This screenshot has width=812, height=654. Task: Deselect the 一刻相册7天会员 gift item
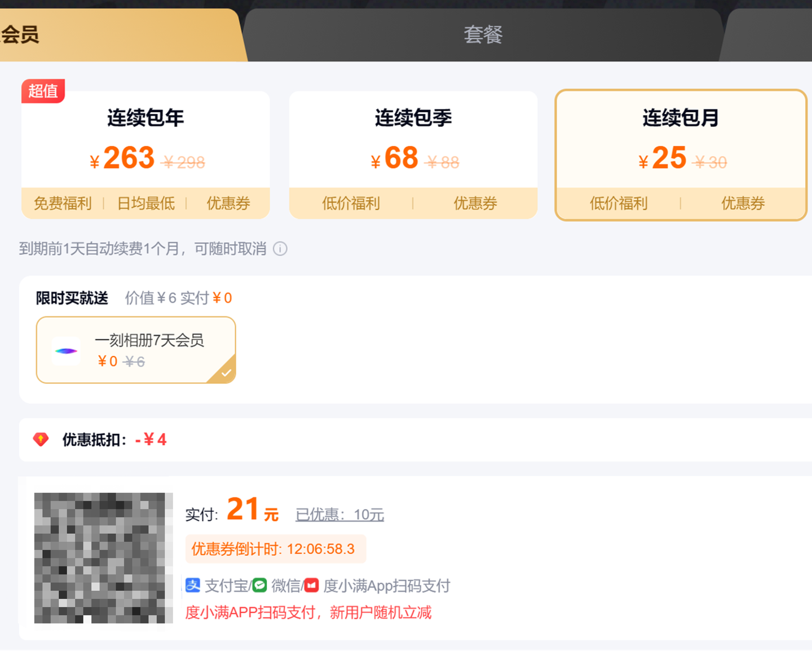[136, 350]
